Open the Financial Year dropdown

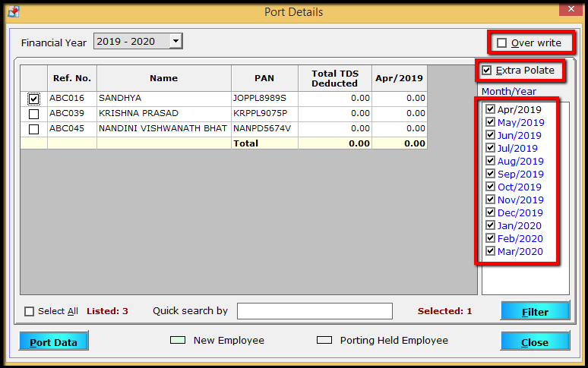point(175,41)
